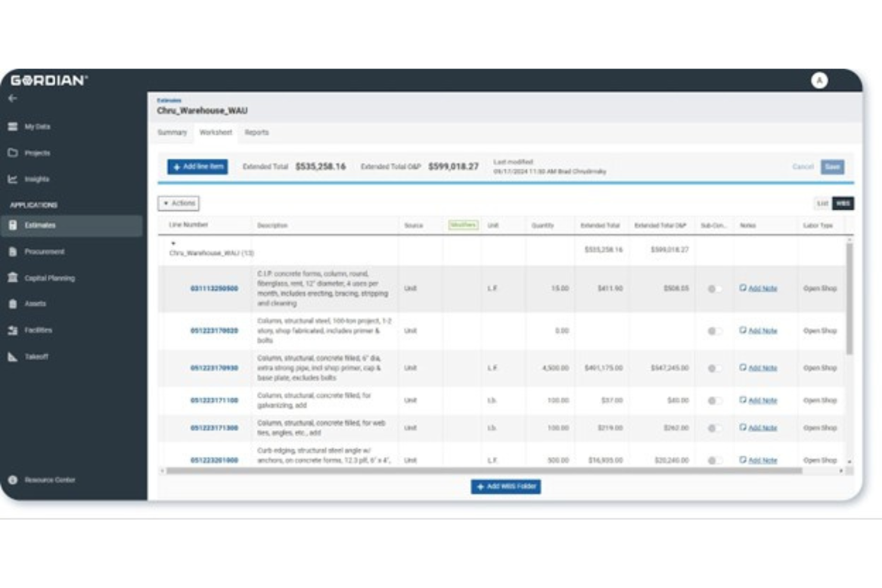Toggle Sub-Con for line 031113250500
This screenshot has width=882, height=588.
point(715,288)
